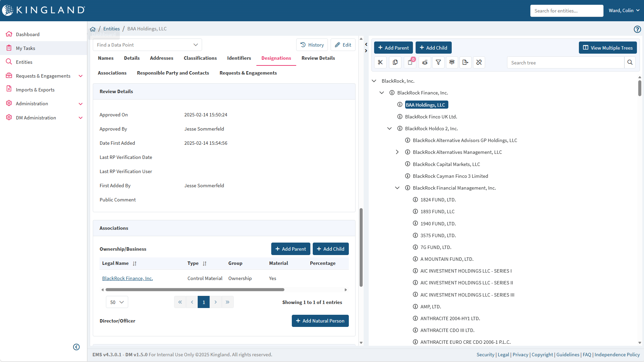The height and width of the screenshot is (362, 644).
Task: Select the Cut tool in the tree toolbar
Action: point(380,62)
